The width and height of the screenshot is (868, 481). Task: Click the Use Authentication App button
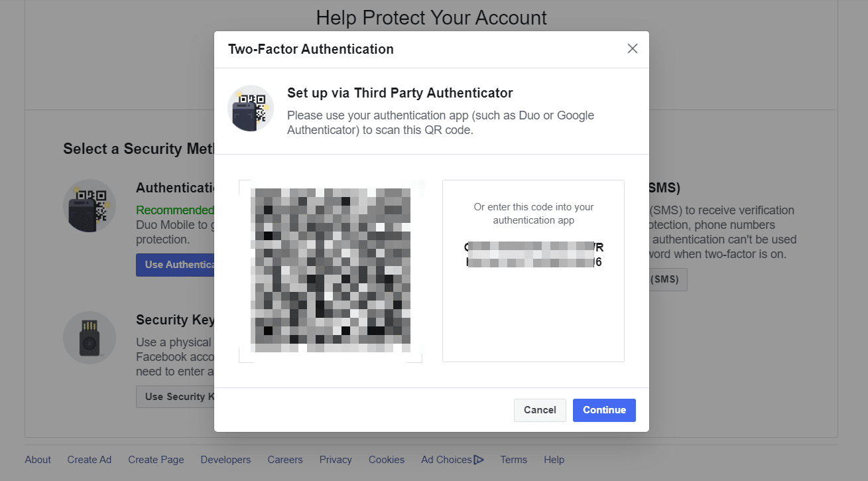tap(176, 265)
